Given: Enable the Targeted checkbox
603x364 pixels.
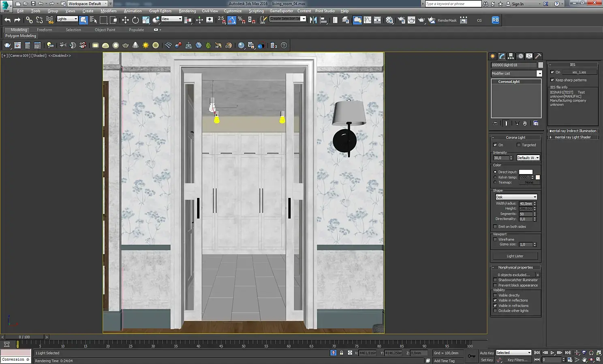Looking at the screenshot, I should coord(519,145).
